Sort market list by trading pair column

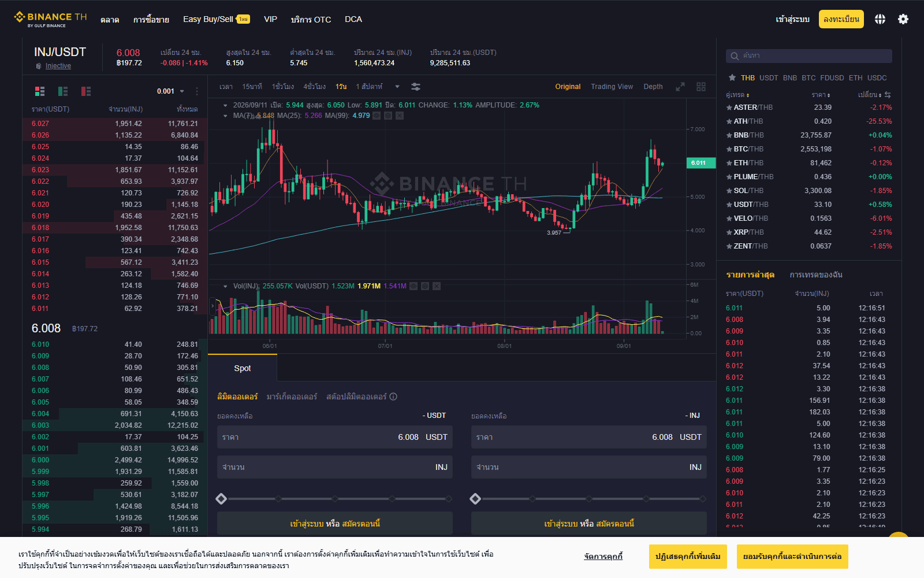coord(737,95)
